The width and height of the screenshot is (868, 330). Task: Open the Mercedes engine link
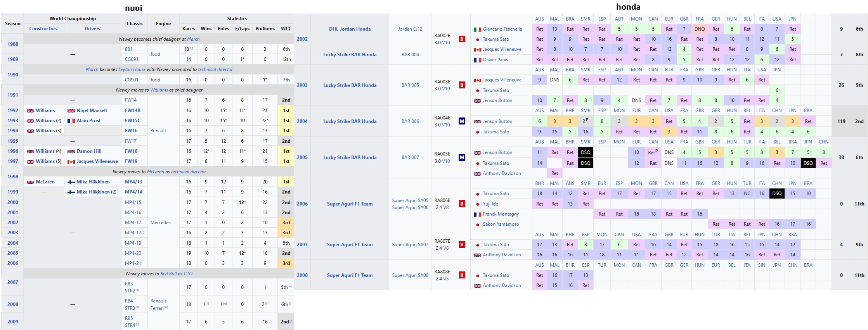(x=161, y=223)
